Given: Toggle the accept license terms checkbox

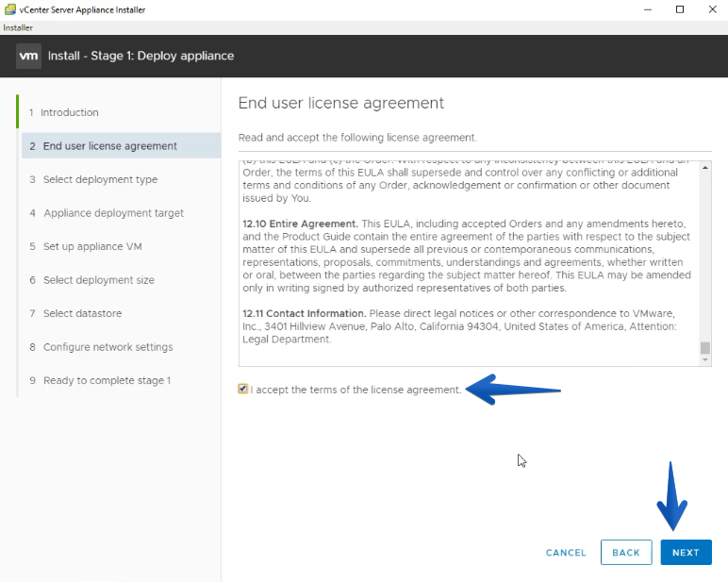Looking at the screenshot, I should click(x=242, y=389).
